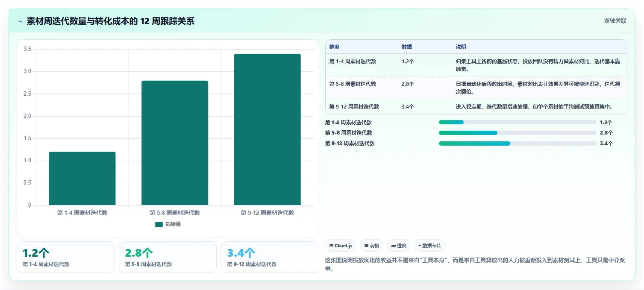Click the 数据 column header

(407, 47)
